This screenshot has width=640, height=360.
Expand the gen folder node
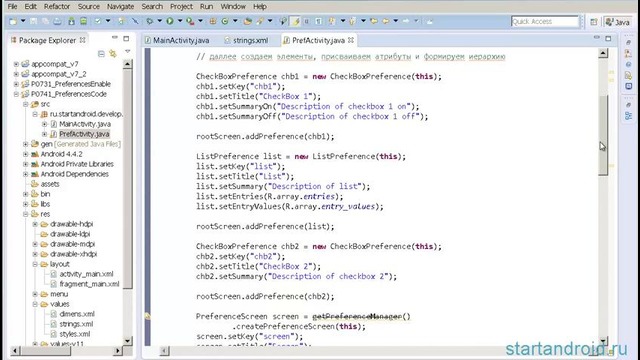click(26, 144)
